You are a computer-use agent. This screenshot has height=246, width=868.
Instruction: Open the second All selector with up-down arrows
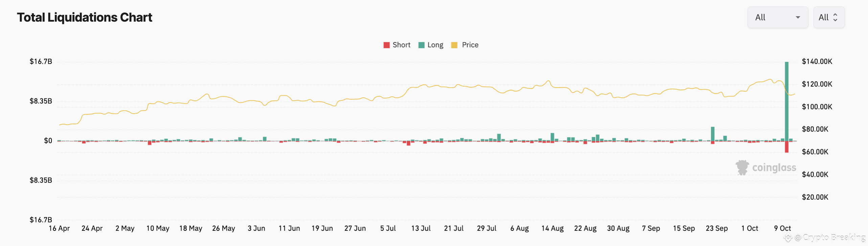pyautogui.click(x=828, y=17)
